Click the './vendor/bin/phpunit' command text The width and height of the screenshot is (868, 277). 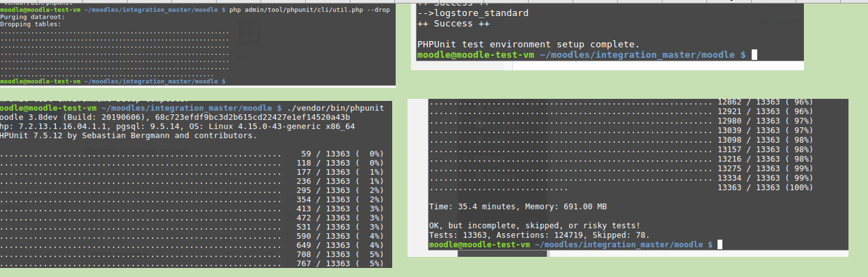click(x=334, y=109)
